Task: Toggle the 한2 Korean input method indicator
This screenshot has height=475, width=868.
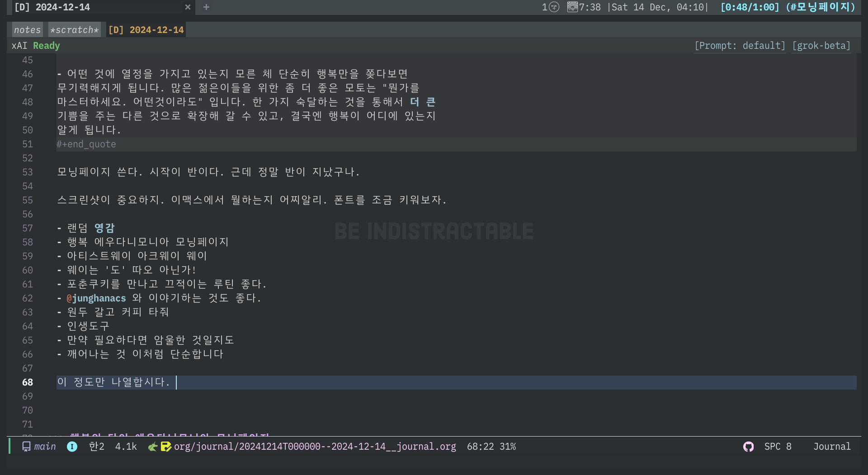Action: [x=96, y=447]
